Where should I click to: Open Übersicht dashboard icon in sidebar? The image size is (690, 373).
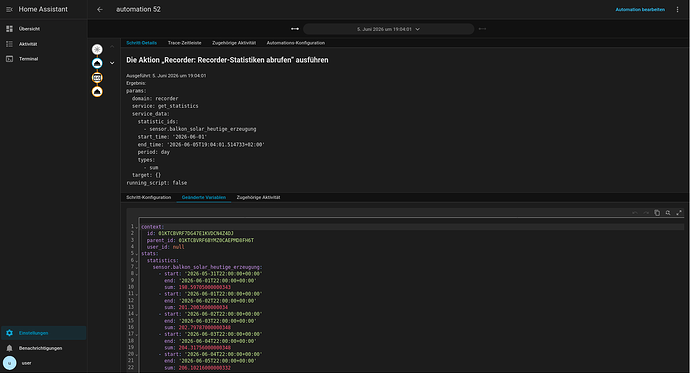[x=9, y=29]
